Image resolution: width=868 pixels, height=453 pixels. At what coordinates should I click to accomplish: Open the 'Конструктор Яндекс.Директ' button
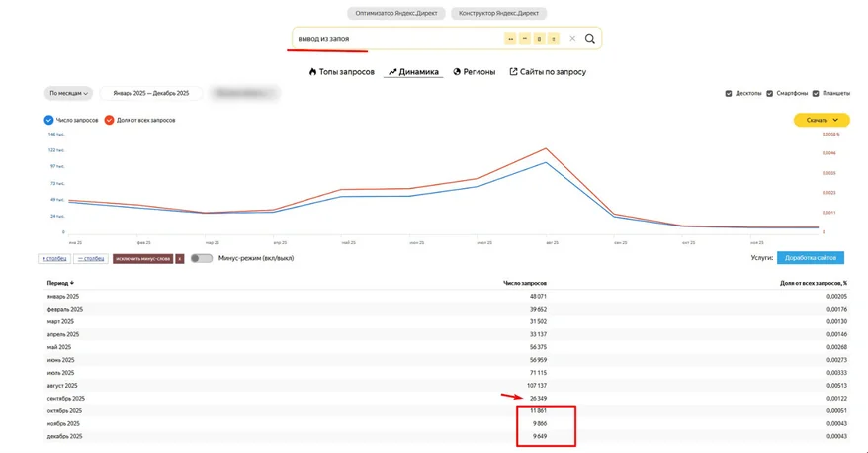pos(499,13)
